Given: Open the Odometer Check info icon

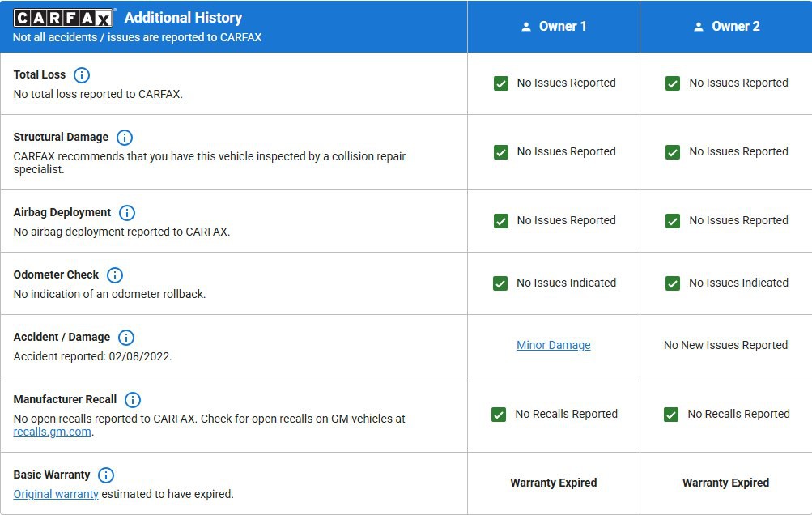Looking at the screenshot, I should [x=114, y=275].
